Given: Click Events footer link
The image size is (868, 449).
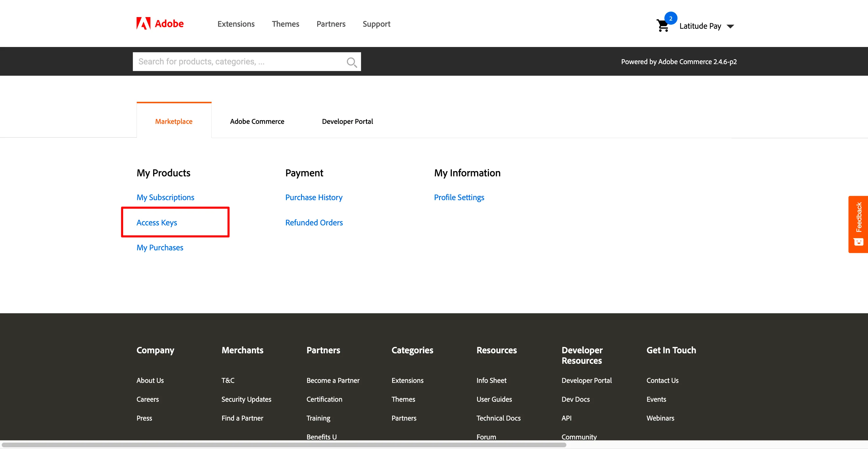Looking at the screenshot, I should point(656,399).
